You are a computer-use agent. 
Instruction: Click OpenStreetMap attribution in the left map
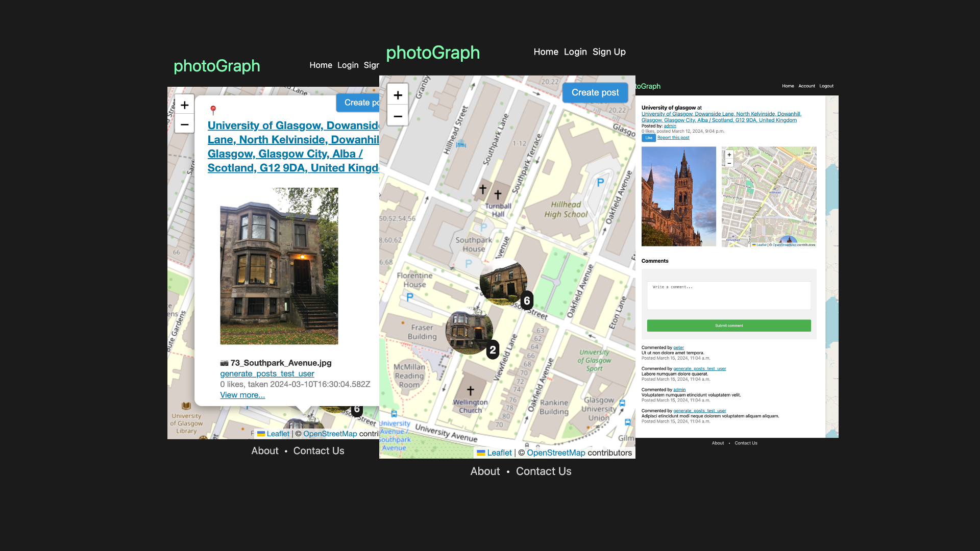click(x=330, y=434)
